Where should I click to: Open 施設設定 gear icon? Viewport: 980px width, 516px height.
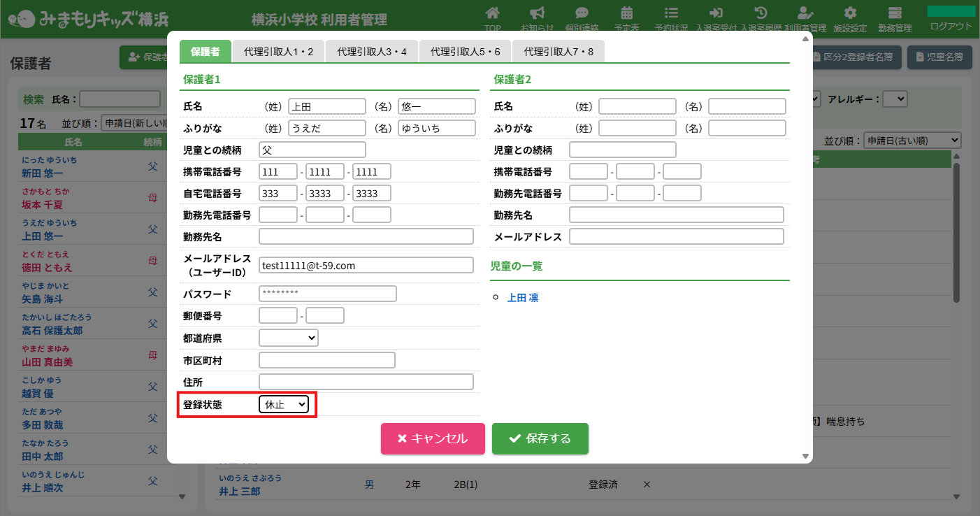[850, 14]
